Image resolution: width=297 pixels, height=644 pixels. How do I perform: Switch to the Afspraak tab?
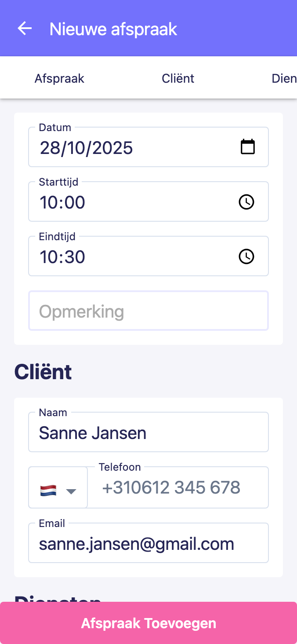[x=59, y=79]
